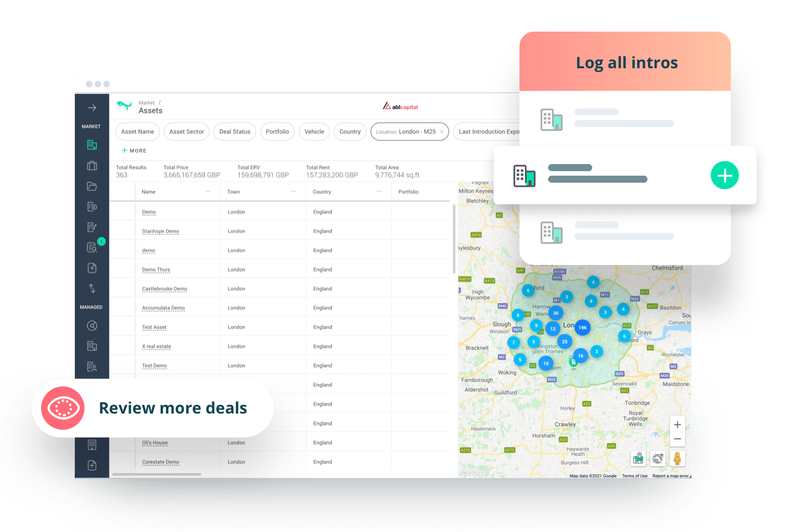
Task: Click the Review more deals eye icon
Action: pos(63,408)
